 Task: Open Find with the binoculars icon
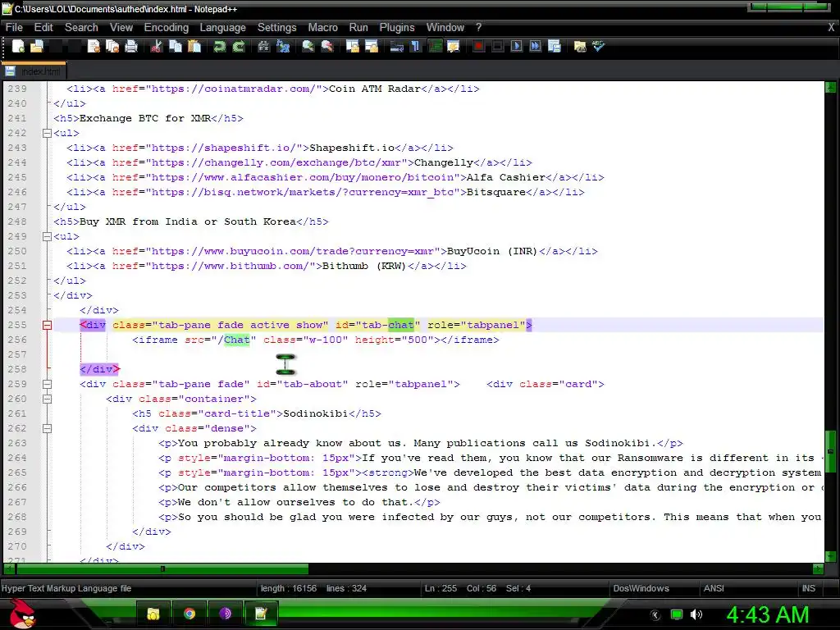(x=263, y=47)
